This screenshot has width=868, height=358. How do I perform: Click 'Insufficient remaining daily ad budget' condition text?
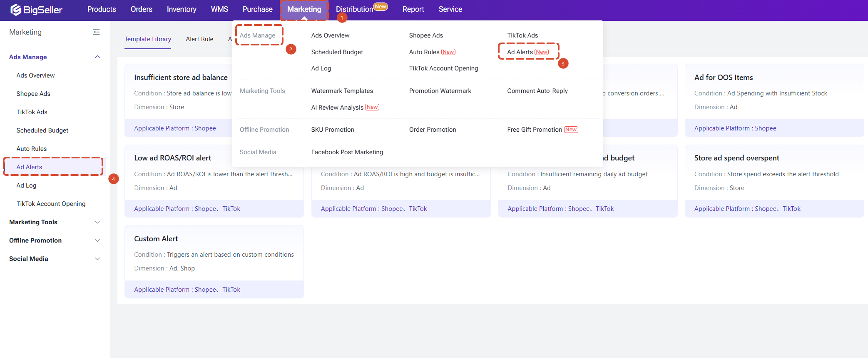tap(594, 174)
